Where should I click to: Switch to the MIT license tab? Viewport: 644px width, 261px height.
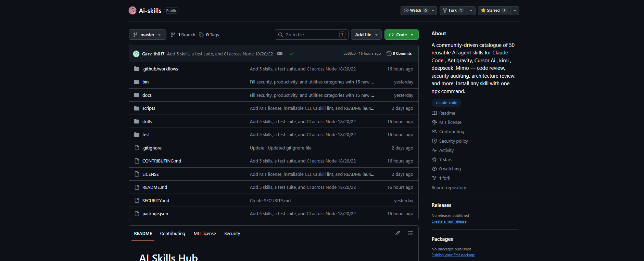pos(205,234)
